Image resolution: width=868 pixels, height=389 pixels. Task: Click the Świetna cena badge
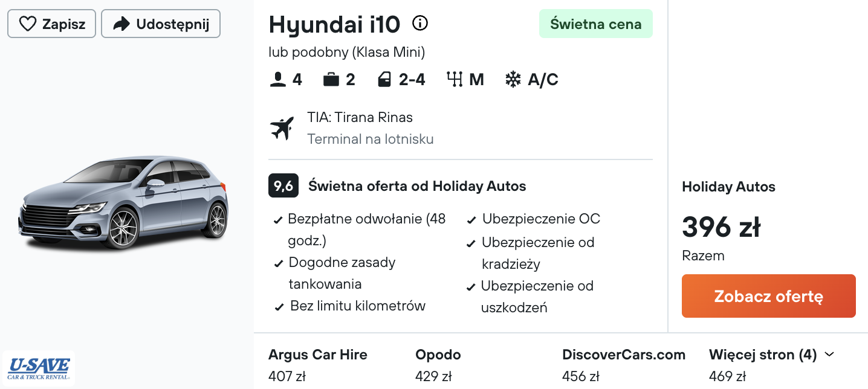(x=596, y=24)
